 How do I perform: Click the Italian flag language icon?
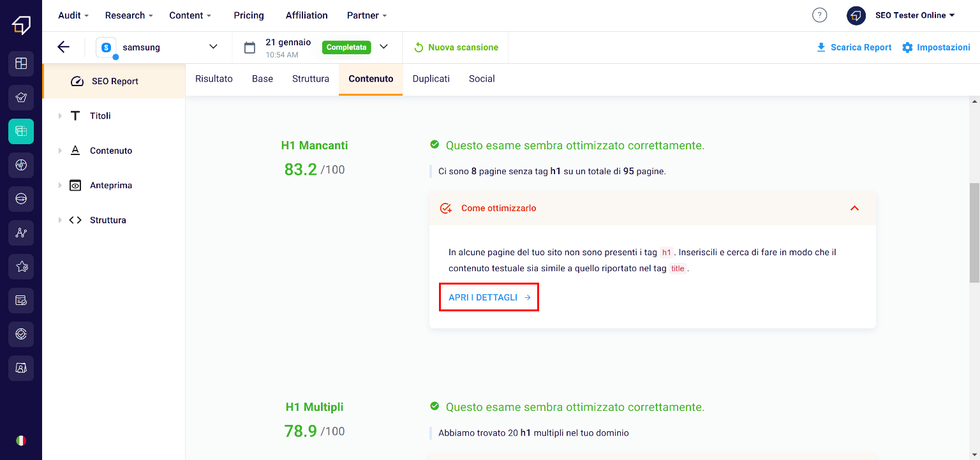click(21, 440)
